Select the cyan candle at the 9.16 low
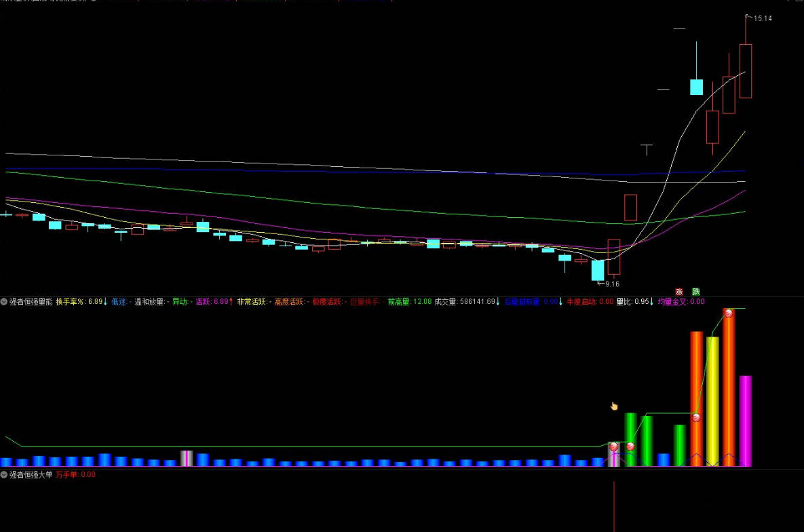 pos(597,270)
